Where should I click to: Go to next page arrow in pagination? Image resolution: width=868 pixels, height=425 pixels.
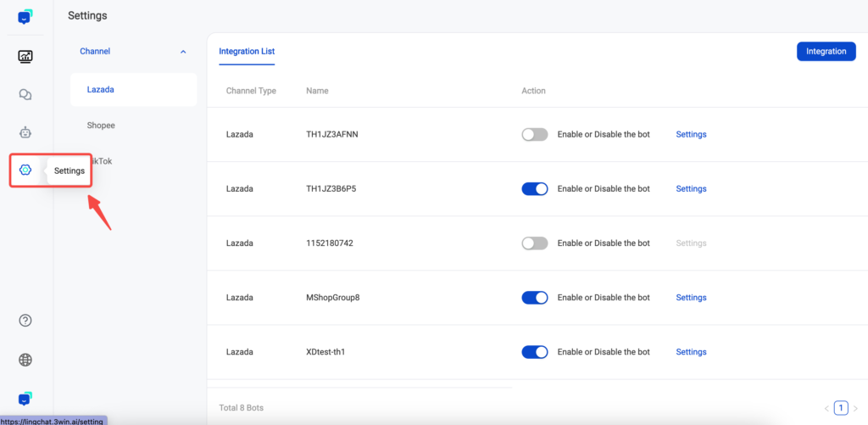(x=855, y=409)
